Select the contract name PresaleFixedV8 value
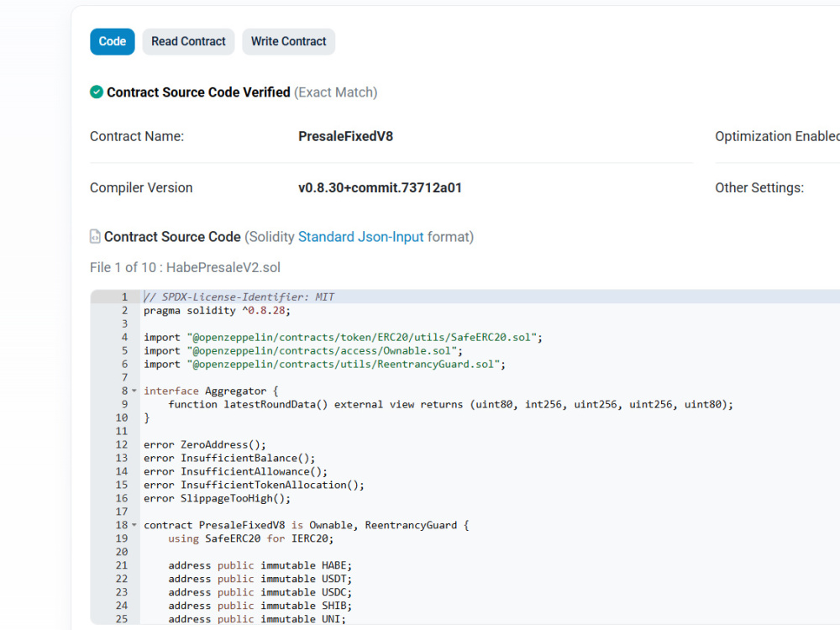This screenshot has height=630, width=840. click(x=345, y=137)
